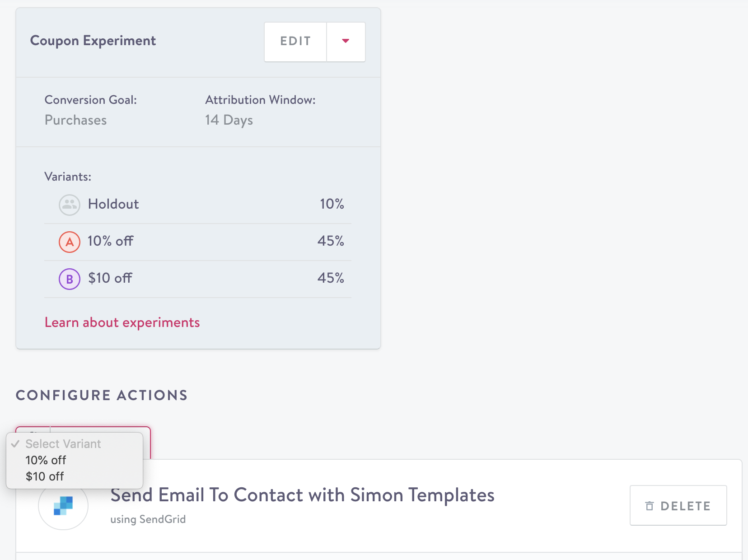Screen dimensions: 748x560
Task: Delete the Send Email action
Action: [678, 506]
